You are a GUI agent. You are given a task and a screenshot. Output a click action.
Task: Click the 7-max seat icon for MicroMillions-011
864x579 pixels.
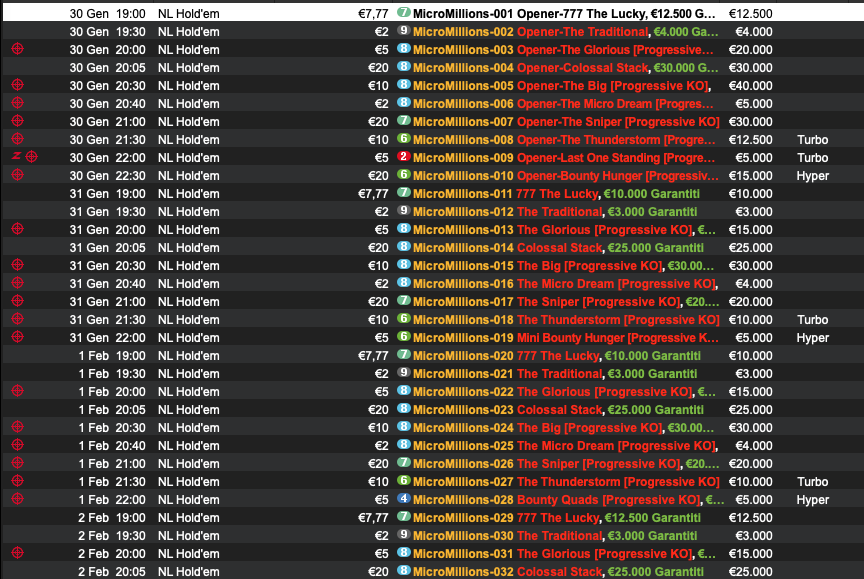(x=403, y=193)
